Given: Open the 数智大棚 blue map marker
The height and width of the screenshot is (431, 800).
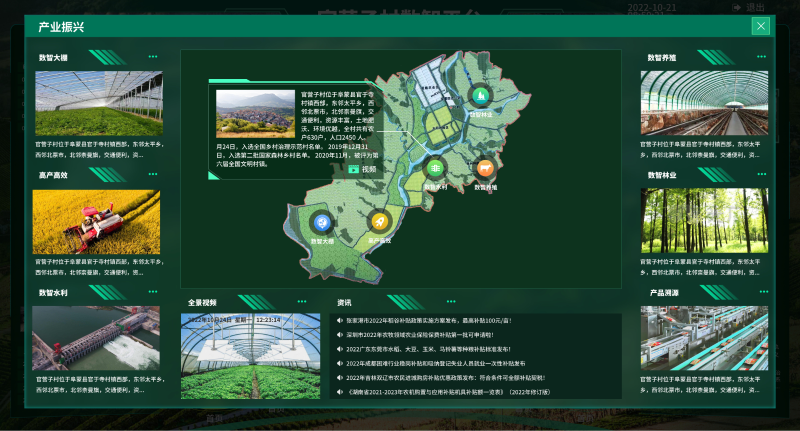Looking at the screenshot, I should click(321, 222).
